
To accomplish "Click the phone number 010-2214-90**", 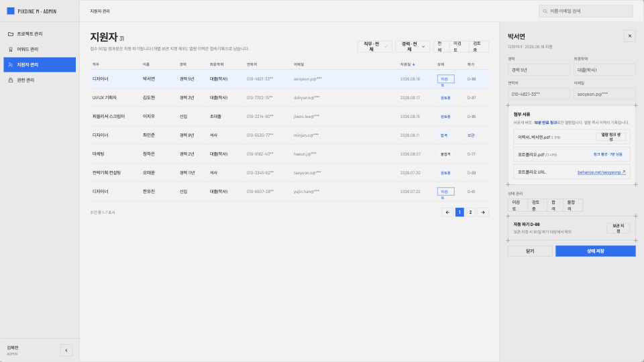I will (260, 117).
